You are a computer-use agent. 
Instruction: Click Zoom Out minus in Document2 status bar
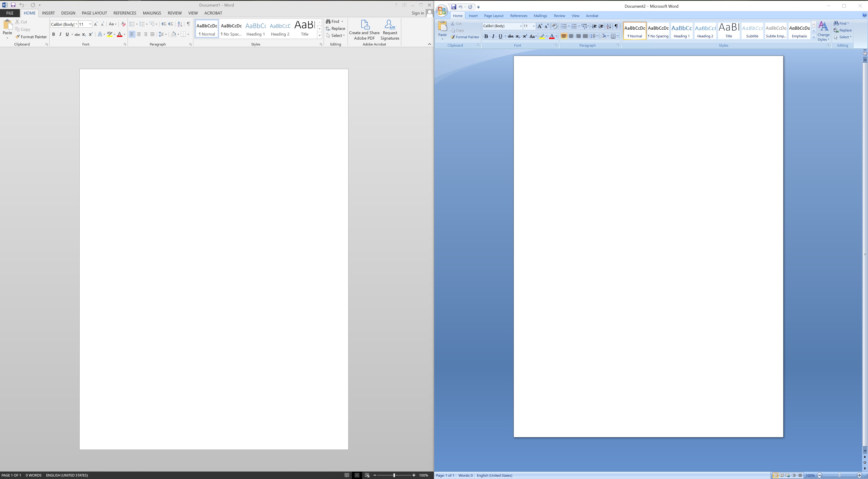820,475
